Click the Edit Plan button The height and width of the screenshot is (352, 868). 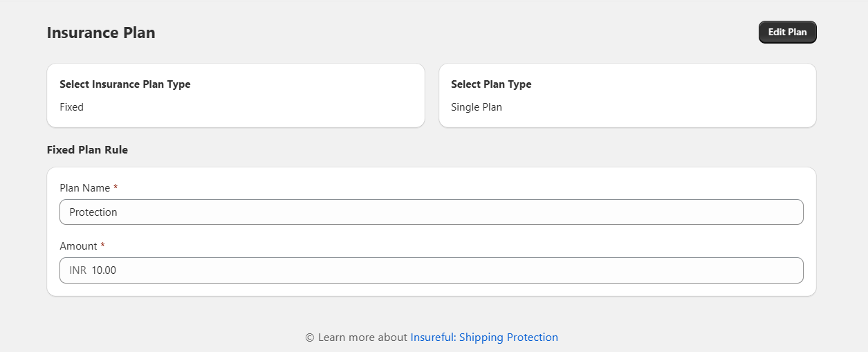pyautogui.click(x=787, y=33)
